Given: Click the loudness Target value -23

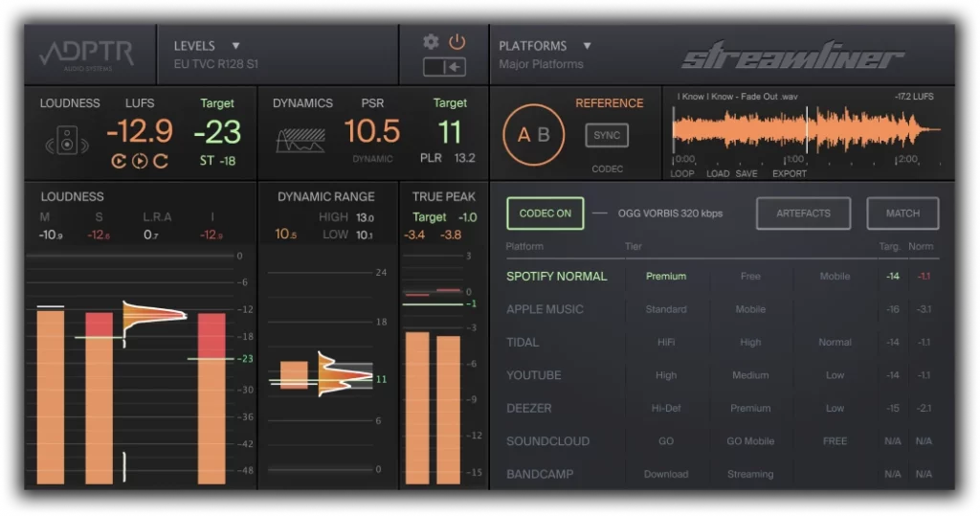Looking at the screenshot, I should click(x=217, y=132).
